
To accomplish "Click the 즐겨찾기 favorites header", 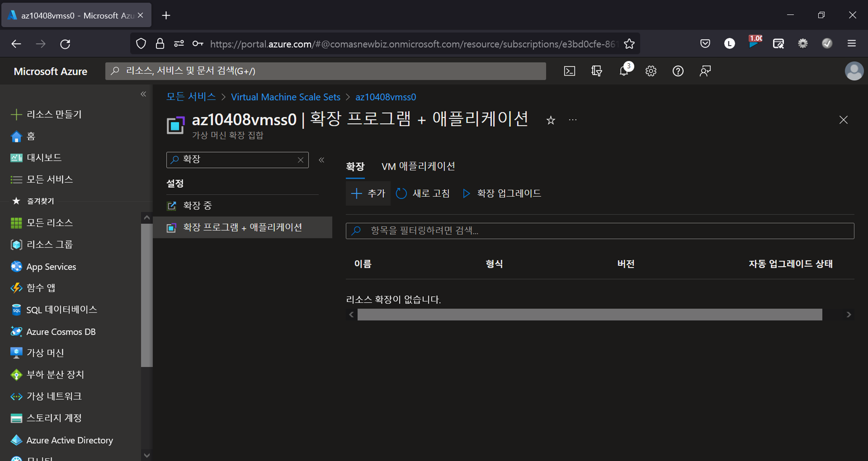I will (40, 201).
